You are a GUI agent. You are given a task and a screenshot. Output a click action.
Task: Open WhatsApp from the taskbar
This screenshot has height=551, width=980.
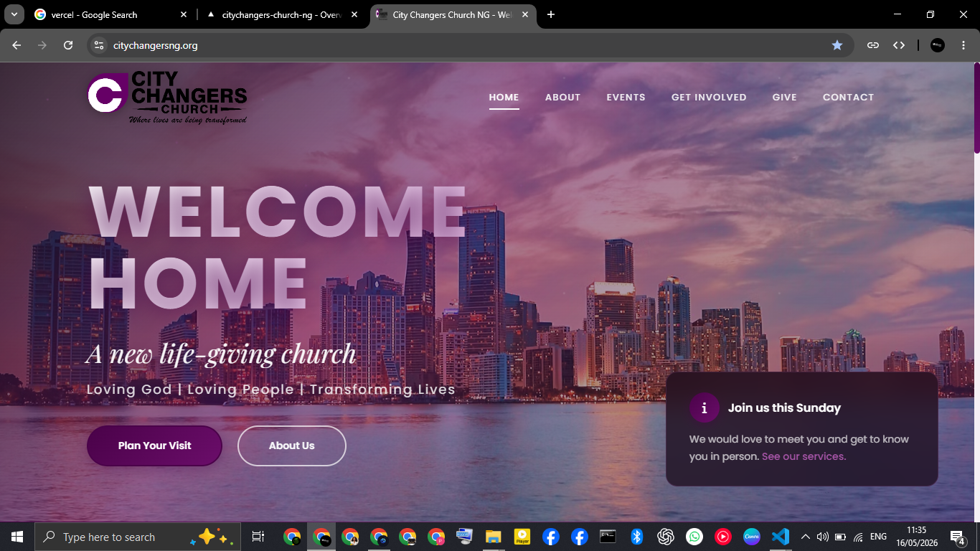(x=694, y=537)
